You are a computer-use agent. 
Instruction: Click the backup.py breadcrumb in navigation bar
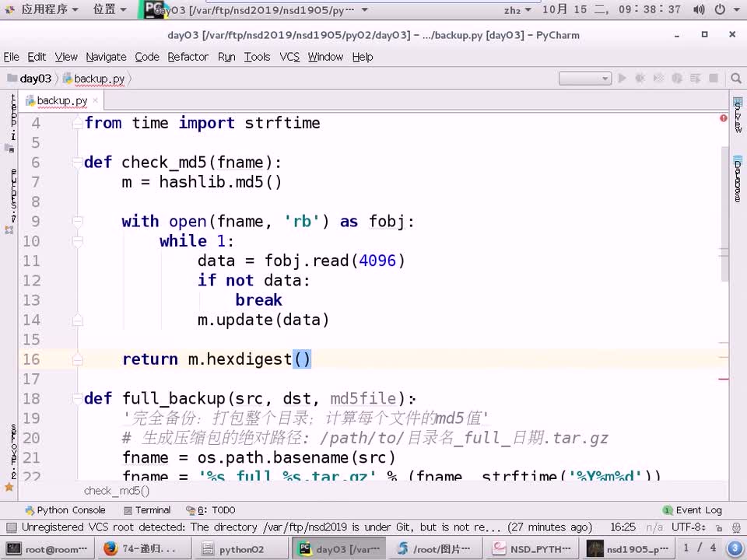tap(94, 79)
